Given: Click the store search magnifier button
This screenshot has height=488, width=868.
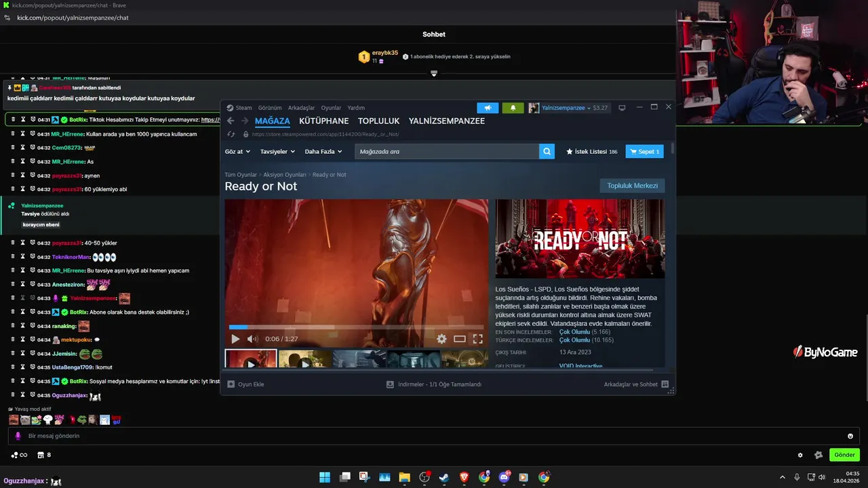Looking at the screenshot, I should click(x=547, y=152).
